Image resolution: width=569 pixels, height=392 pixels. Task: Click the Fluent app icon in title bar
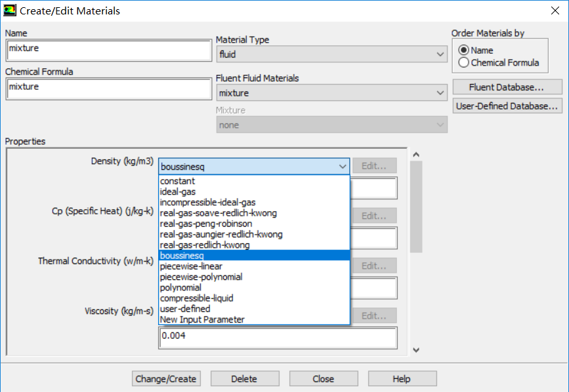pyautogui.click(x=11, y=10)
